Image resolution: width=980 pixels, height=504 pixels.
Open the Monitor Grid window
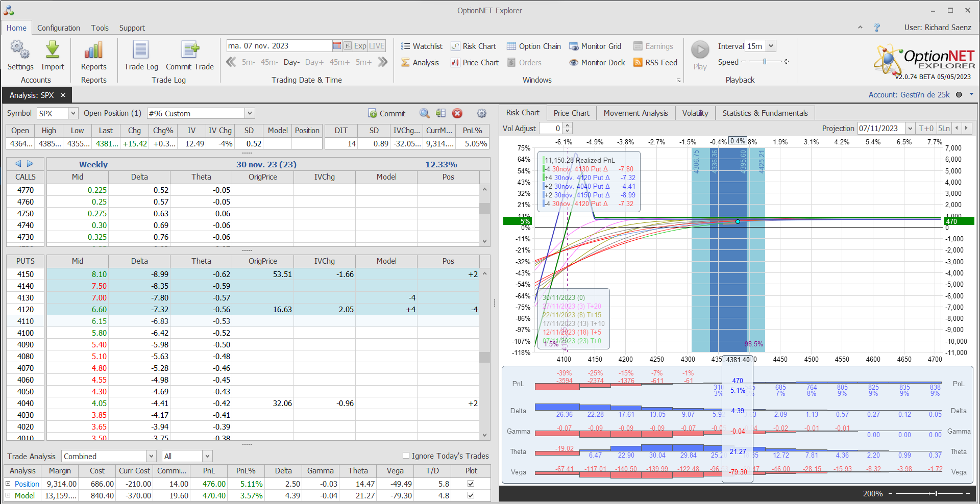point(595,46)
